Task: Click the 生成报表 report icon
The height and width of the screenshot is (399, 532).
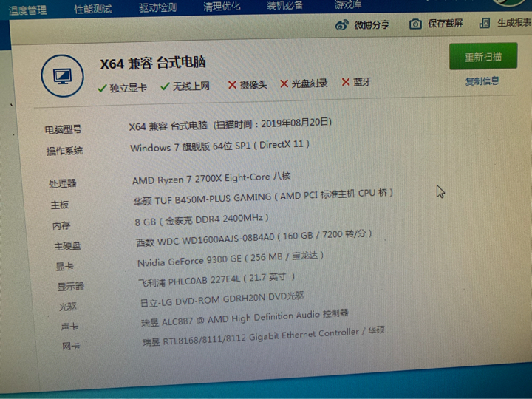Action: pos(485,23)
